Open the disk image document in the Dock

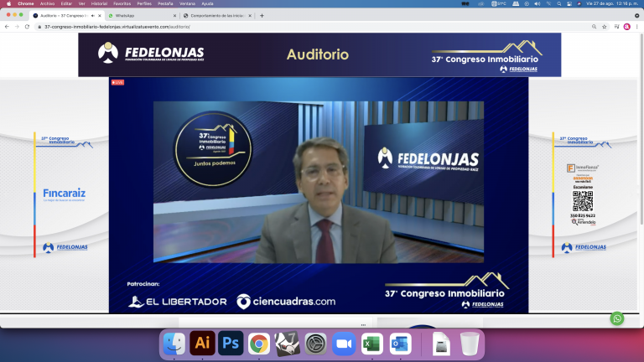[442, 344]
